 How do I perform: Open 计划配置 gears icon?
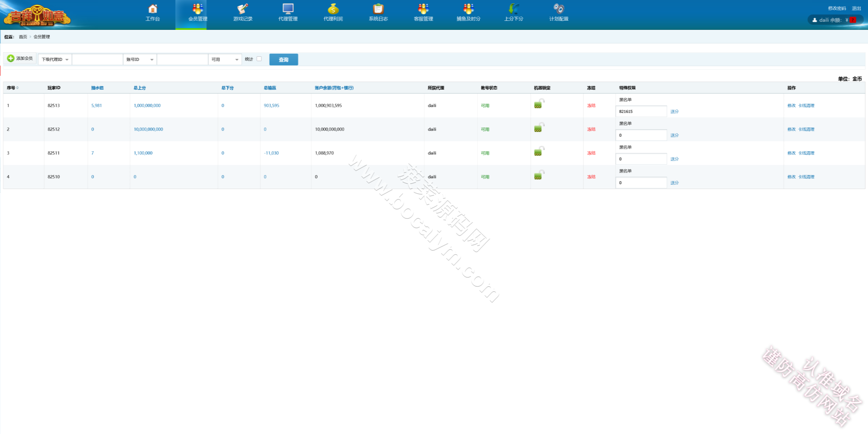pyautogui.click(x=558, y=8)
